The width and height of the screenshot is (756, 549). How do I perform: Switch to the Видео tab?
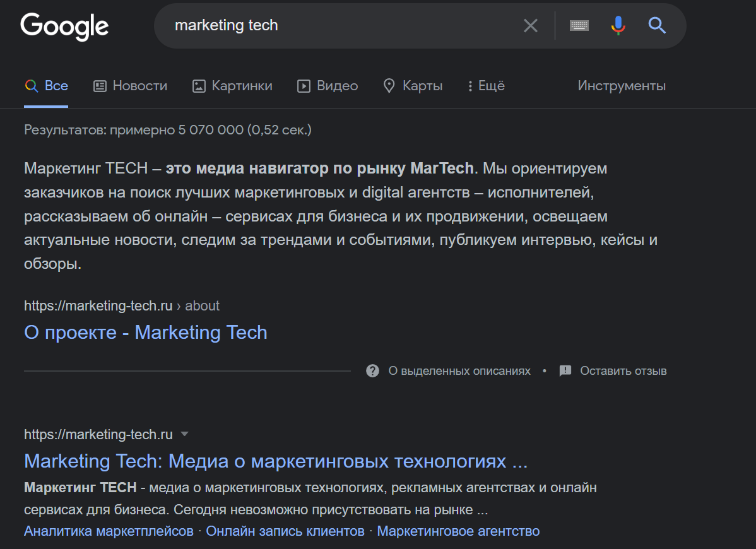click(x=328, y=86)
